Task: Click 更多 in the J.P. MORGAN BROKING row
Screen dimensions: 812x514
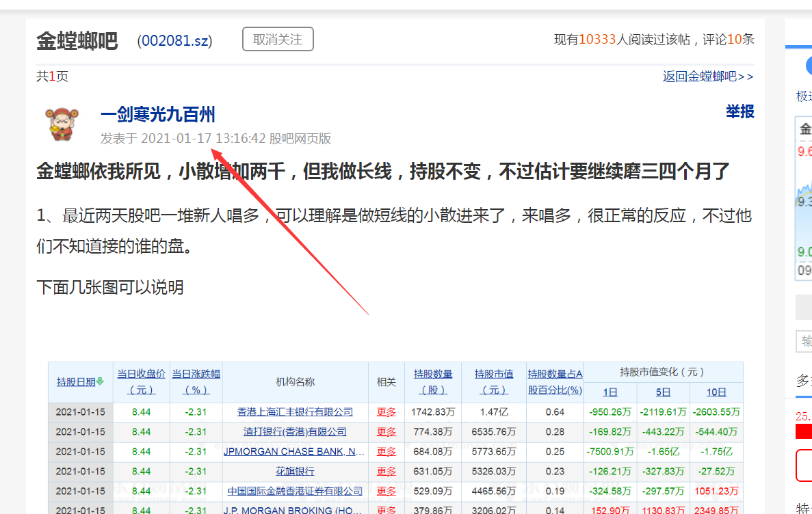Action: [x=386, y=510]
